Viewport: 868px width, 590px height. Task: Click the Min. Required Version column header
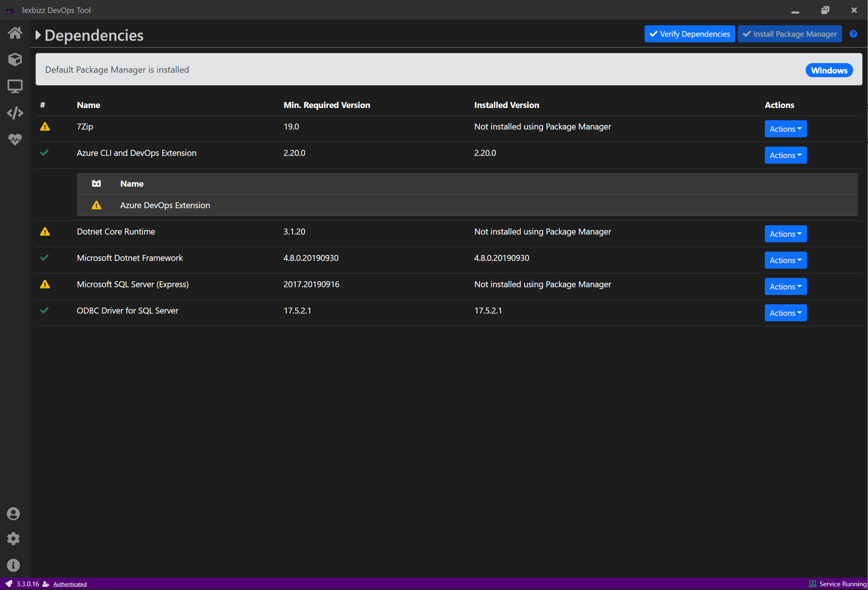(327, 105)
